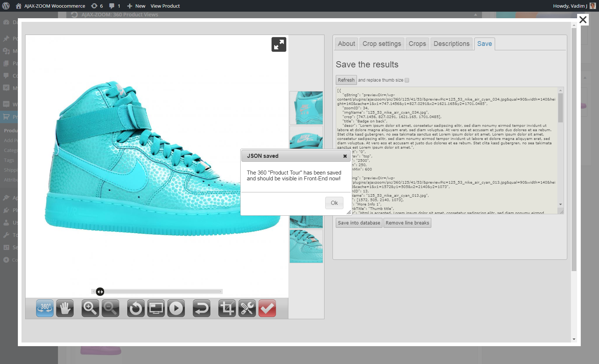599x364 pixels.
Task: Click the 'Save the results' heading
Action: point(367,64)
